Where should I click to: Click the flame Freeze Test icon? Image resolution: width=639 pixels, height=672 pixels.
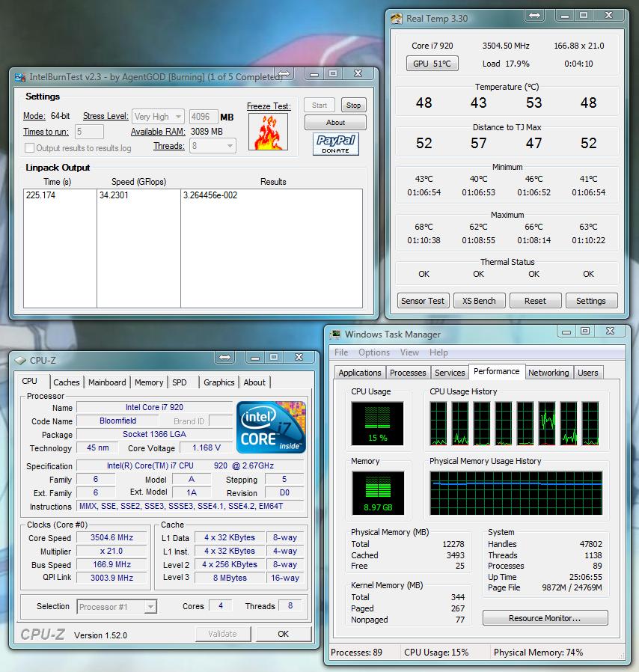click(268, 132)
